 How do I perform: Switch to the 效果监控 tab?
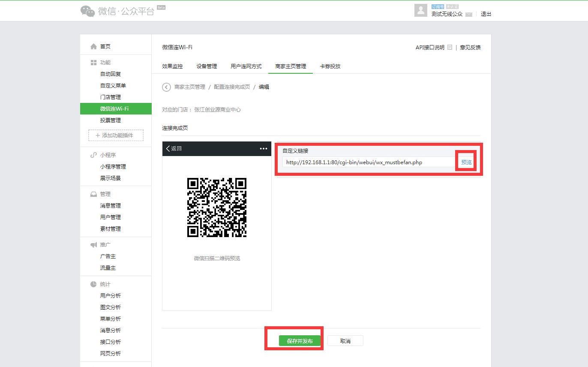[x=172, y=66]
